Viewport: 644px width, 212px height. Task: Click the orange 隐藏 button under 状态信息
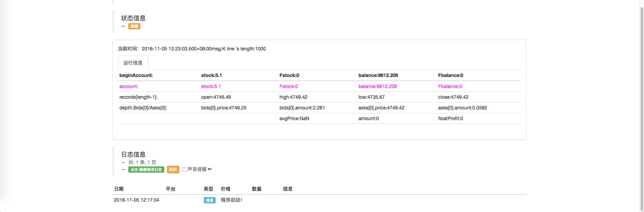pyautogui.click(x=134, y=26)
